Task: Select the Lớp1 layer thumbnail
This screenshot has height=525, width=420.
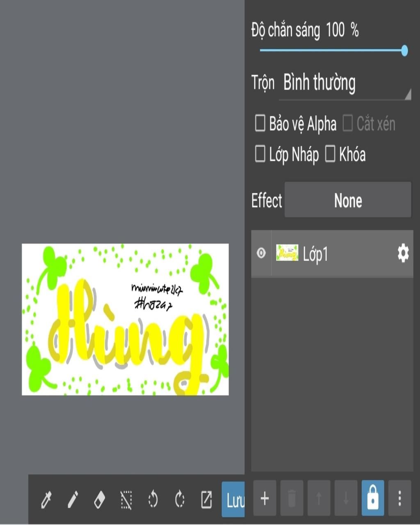Action: [287, 253]
